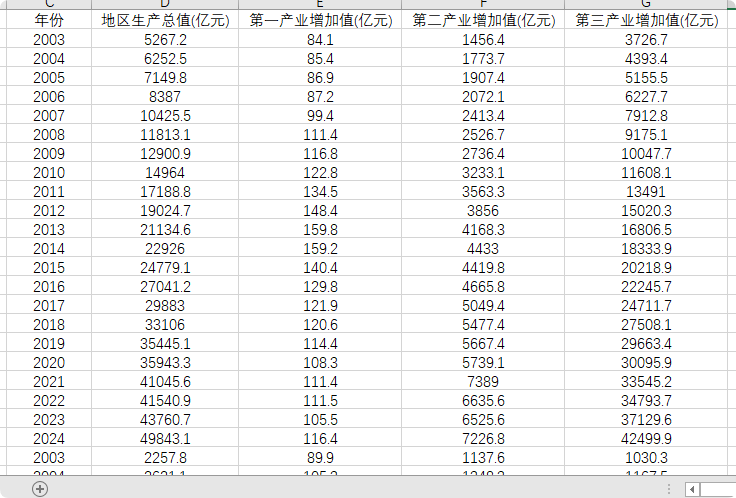The width and height of the screenshot is (736, 498).
Task: Select the cell containing 159.8
Action: (x=320, y=230)
